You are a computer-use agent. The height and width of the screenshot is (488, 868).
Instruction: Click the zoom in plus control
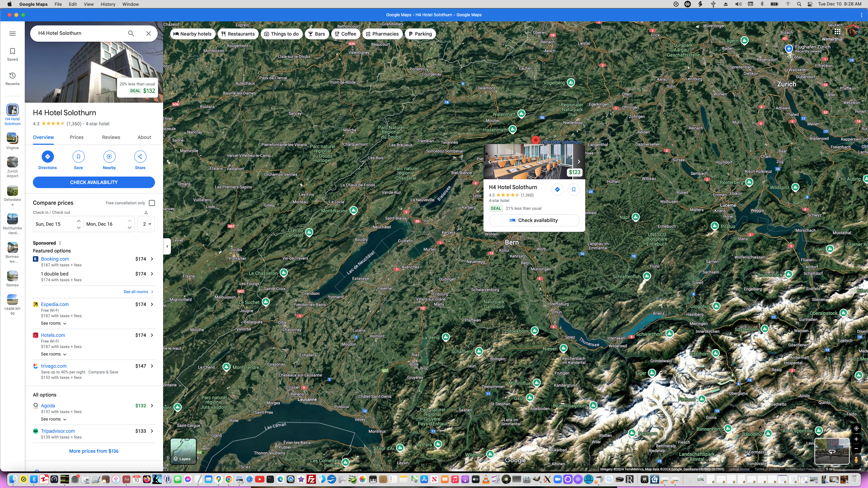[856, 439]
